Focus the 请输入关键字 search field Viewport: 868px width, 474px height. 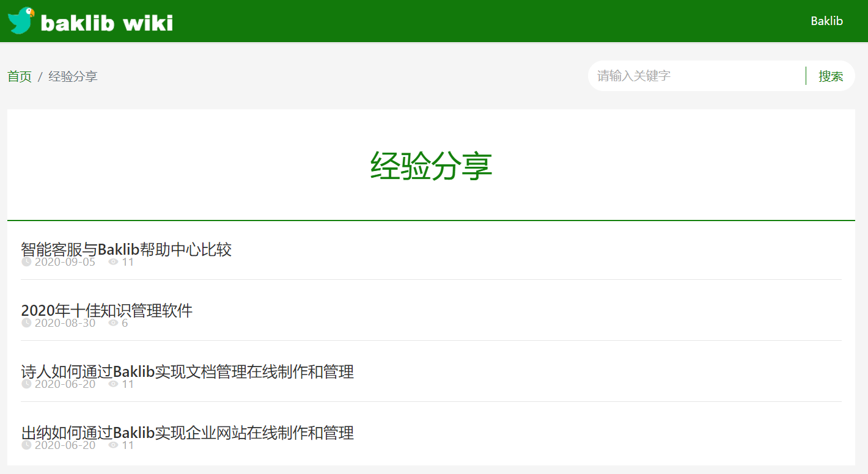pos(697,76)
